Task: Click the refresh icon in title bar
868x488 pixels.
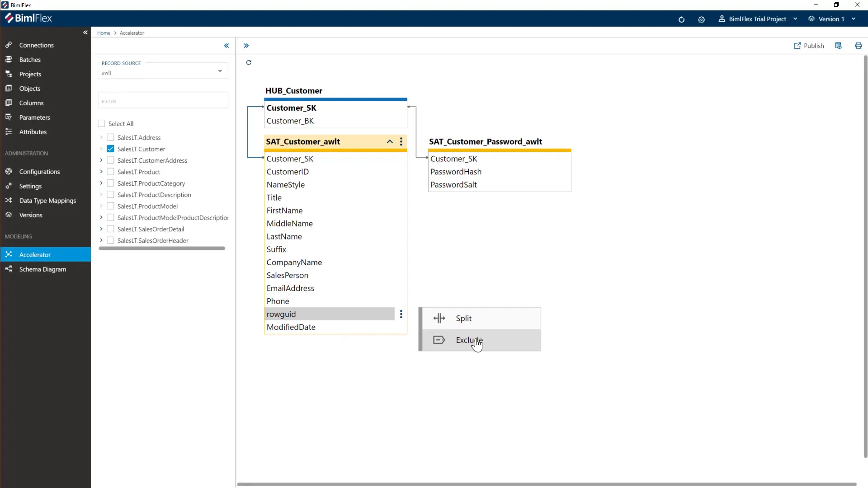Action: [x=681, y=19]
